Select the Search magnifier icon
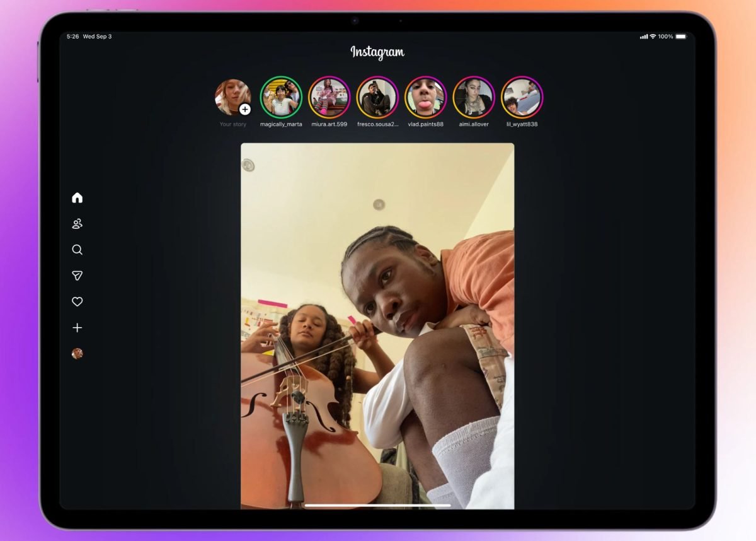The height and width of the screenshot is (541, 756). click(x=77, y=249)
